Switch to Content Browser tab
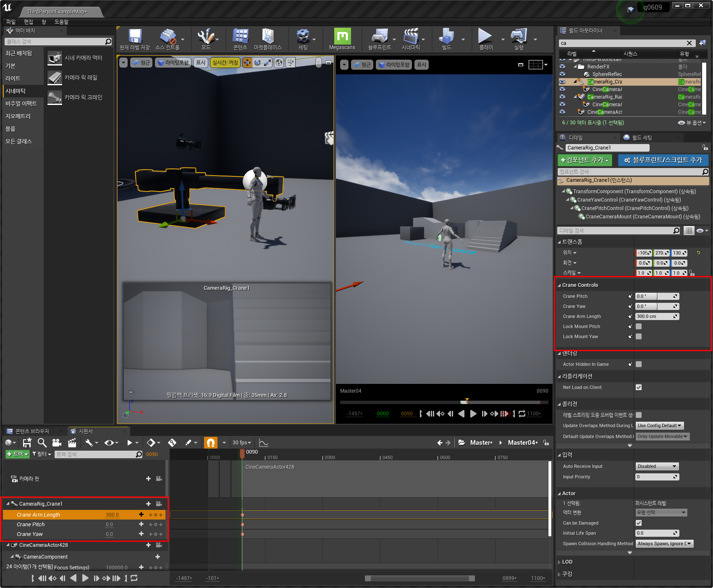Image resolution: width=713 pixels, height=588 pixels. [32, 431]
